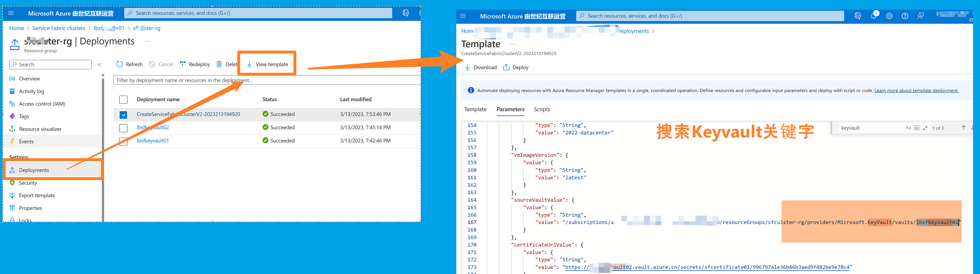Screen dimensions: 980x274
Task: Click the Refresh icon in Deployments toolbar
Action: coord(120,64)
